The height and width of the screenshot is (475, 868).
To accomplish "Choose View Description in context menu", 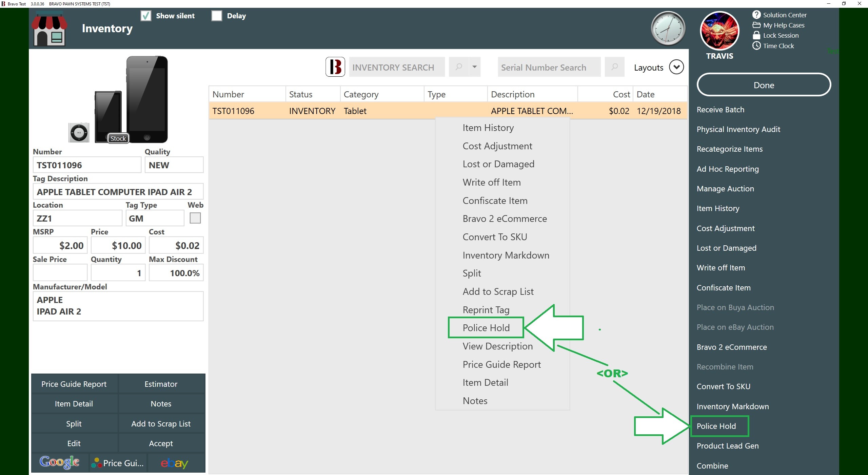I will (498, 346).
